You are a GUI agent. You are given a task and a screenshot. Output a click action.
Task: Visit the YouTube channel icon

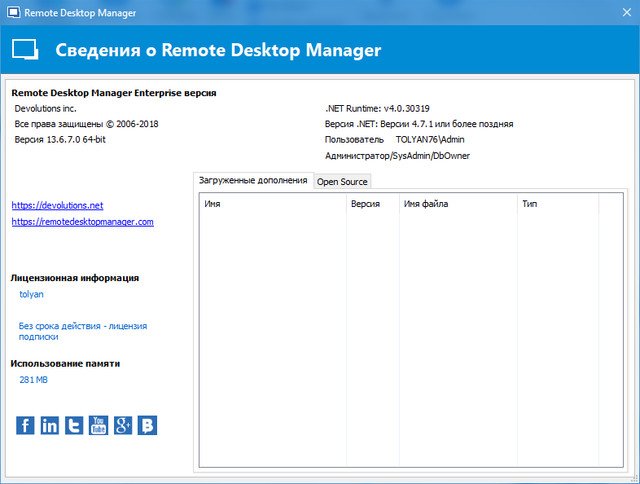tap(99, 425)
